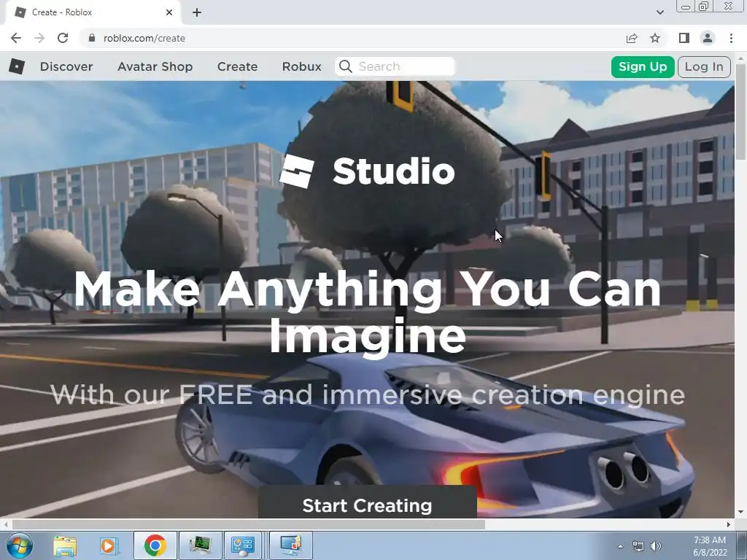Open the Robux menu item
747x560 pixels.
301,66
